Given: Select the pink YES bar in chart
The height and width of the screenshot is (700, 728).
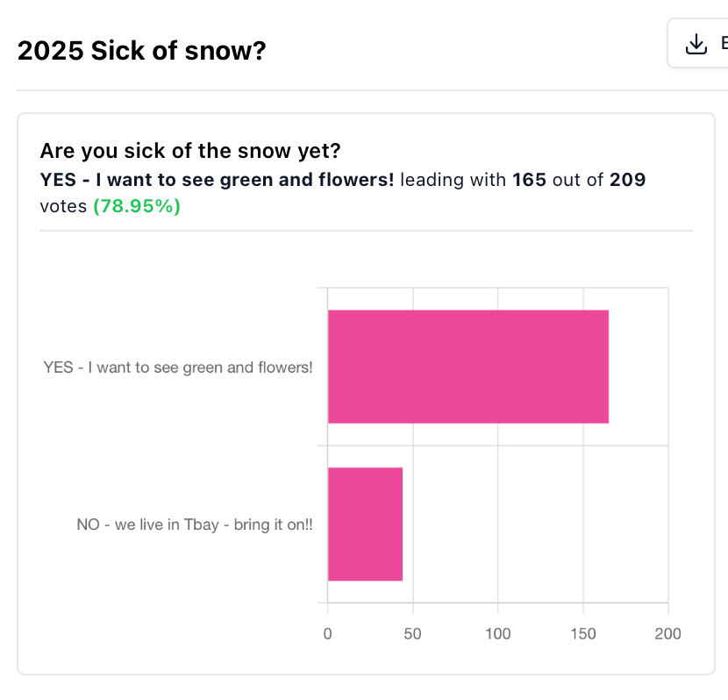Looking at the screenshot, I should pos(468,367).
